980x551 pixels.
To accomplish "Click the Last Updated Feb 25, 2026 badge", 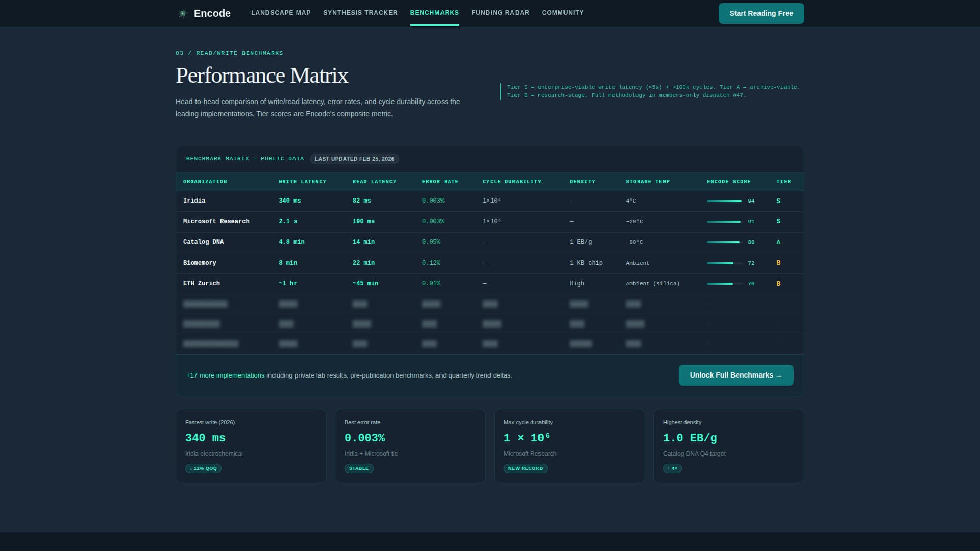I will click(354, 159).
